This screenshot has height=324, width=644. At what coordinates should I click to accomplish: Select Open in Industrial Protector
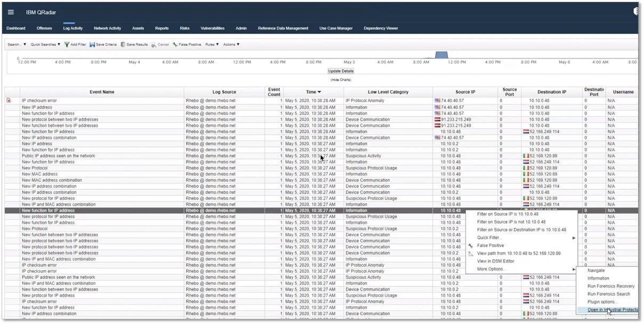click(x=607, y=310)
